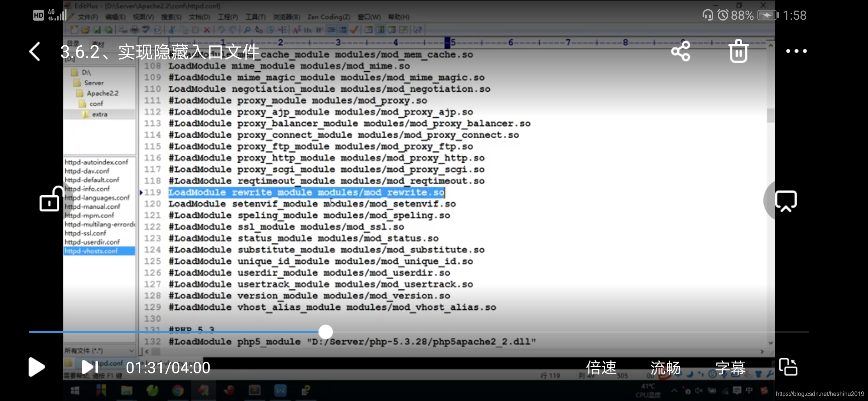Tap the screenshot capture icon on the right edge
868x401 pixels.
coord(786,201)
